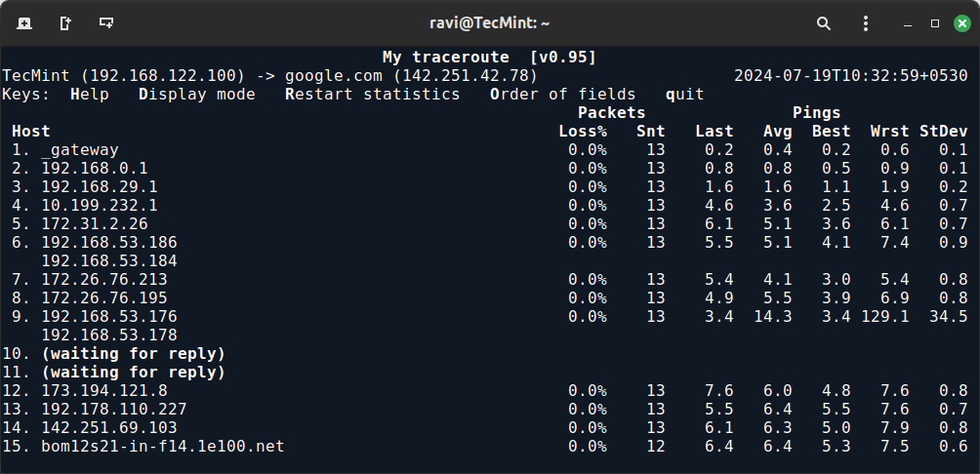Click the bom12s21-in-f14.1e100.net hostname
This screenshot has width=980, height=474.
[162, 447]
